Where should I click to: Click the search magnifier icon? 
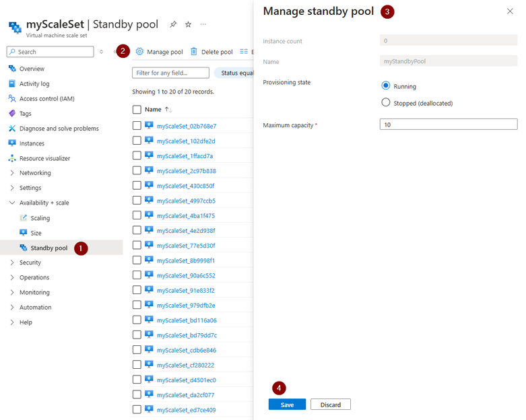(x=12, y=52)
